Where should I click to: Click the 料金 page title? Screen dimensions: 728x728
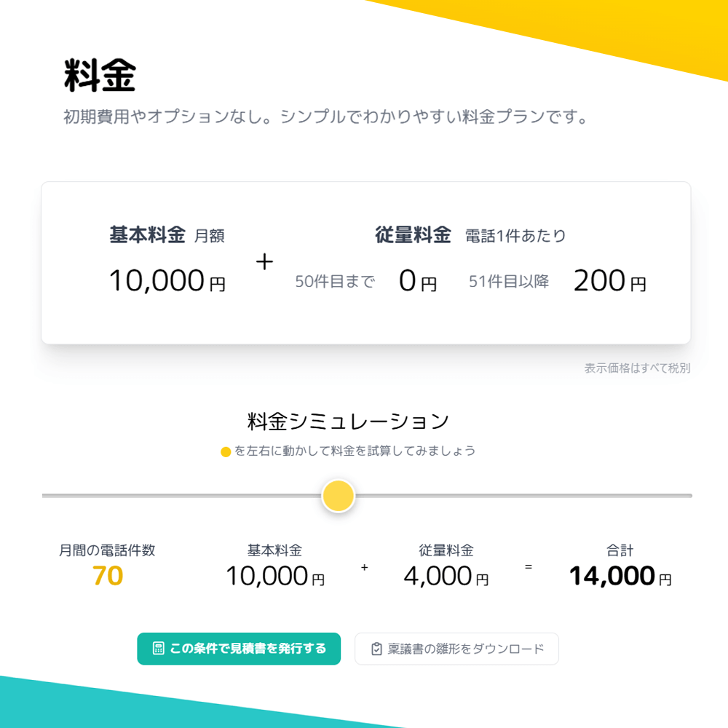[100, 76]
